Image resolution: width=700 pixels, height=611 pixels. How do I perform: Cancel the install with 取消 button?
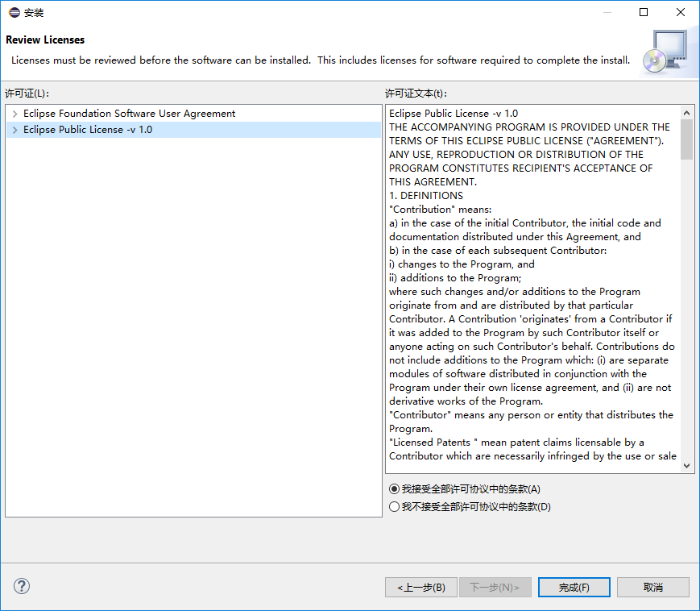tap(653, 588)
